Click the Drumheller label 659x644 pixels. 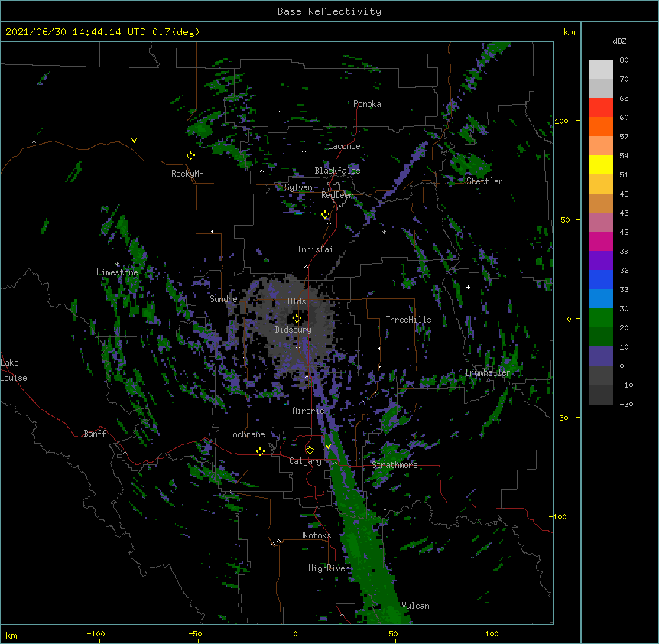(x=488, y=372)
